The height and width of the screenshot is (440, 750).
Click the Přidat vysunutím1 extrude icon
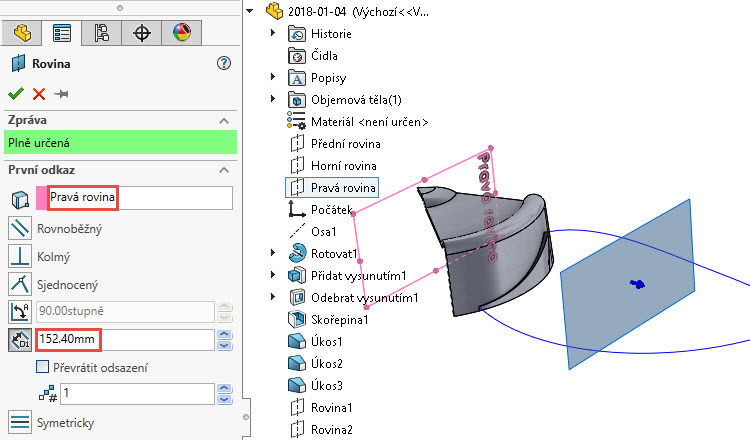[297, 275]
